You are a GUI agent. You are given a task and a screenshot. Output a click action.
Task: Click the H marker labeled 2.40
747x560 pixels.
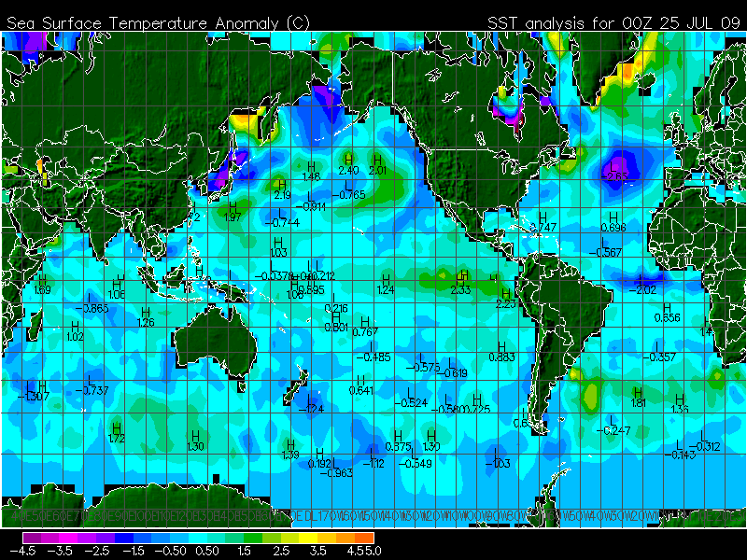[348, 159]
